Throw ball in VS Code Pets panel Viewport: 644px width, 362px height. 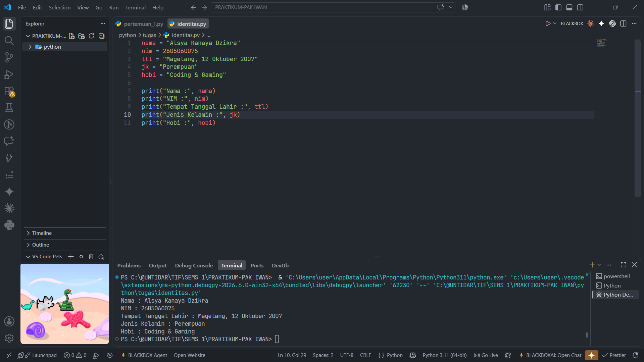[x=81, y=257]
